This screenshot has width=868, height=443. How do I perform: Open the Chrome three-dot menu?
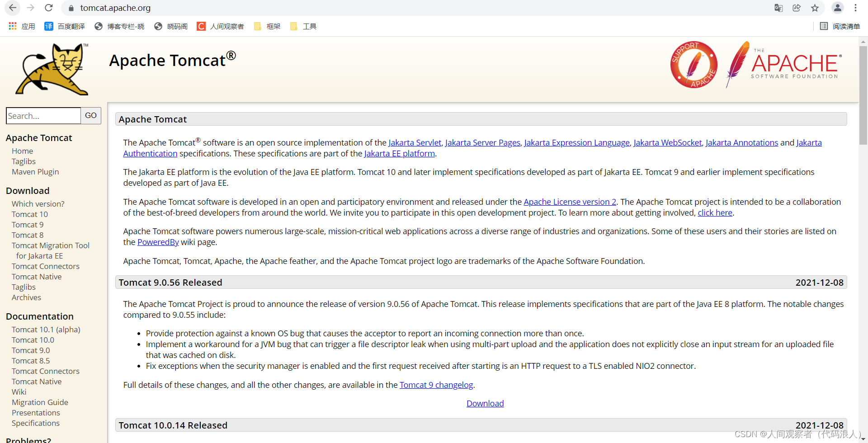pyautogui.click(x=855, y=8)
